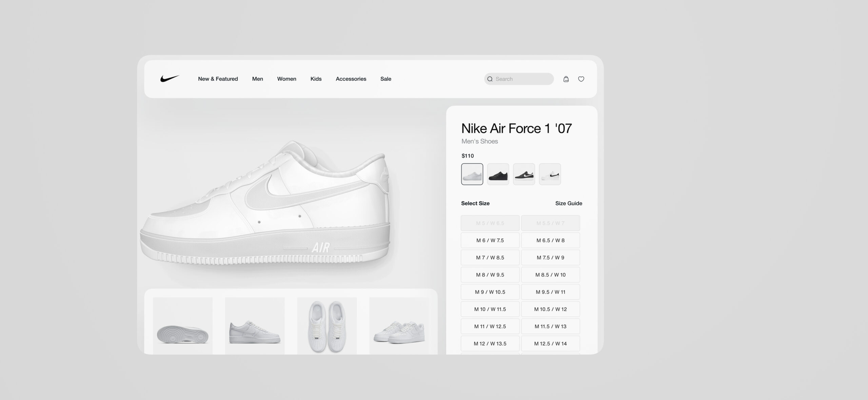This screenshot has width=868, height=400.
Task: Select size M 12 / W 13.5
Action: [490, 343]
